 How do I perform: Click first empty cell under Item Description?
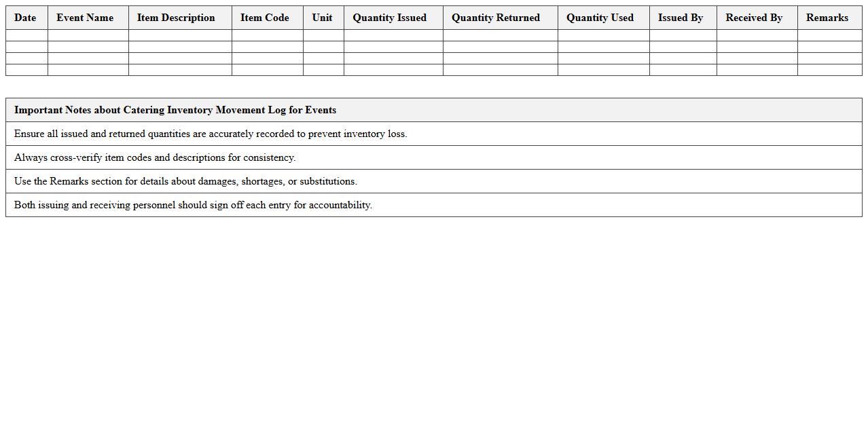(x=180, y=35)
